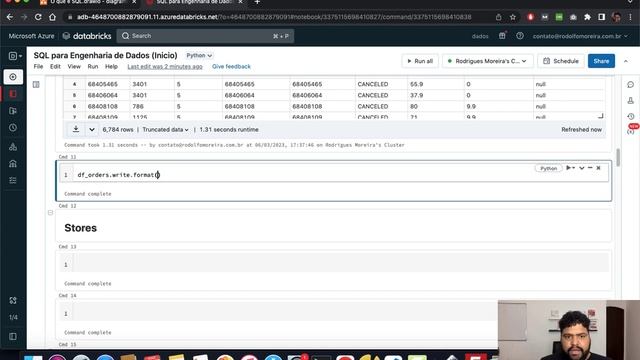This screenshot has height=360, width=640.
Task: Open the Repos sidebar icon
Action: pyautogui.click(x=13, y=111)
